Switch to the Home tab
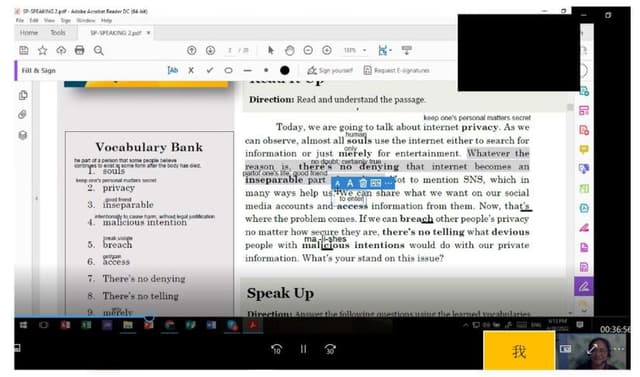 (x=29, y=33)
